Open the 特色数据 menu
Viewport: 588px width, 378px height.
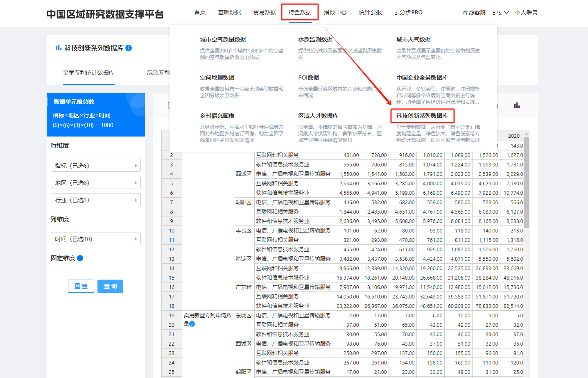(300, 12)
